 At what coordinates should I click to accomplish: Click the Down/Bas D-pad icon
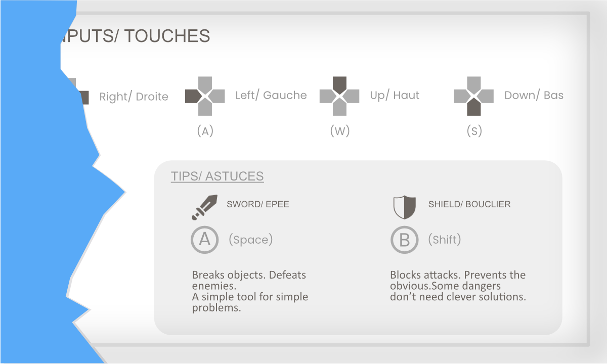coord(473,96)
